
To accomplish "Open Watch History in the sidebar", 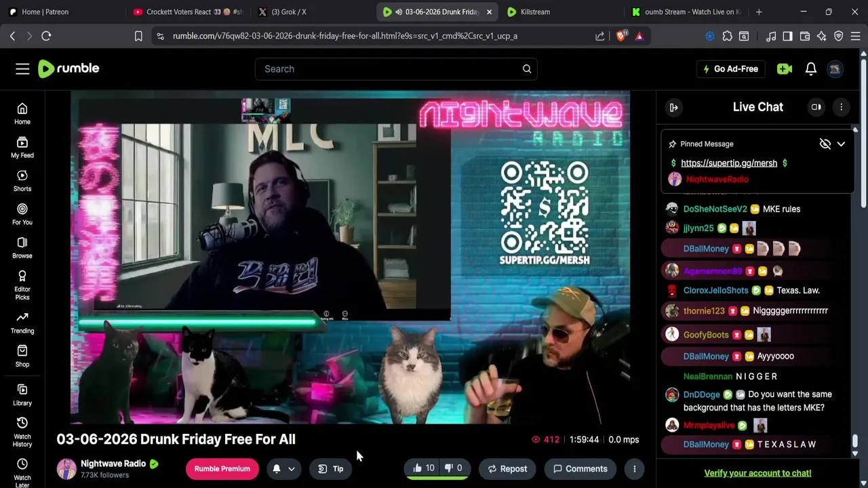I will pyautogui.click(x=22, y=432).
